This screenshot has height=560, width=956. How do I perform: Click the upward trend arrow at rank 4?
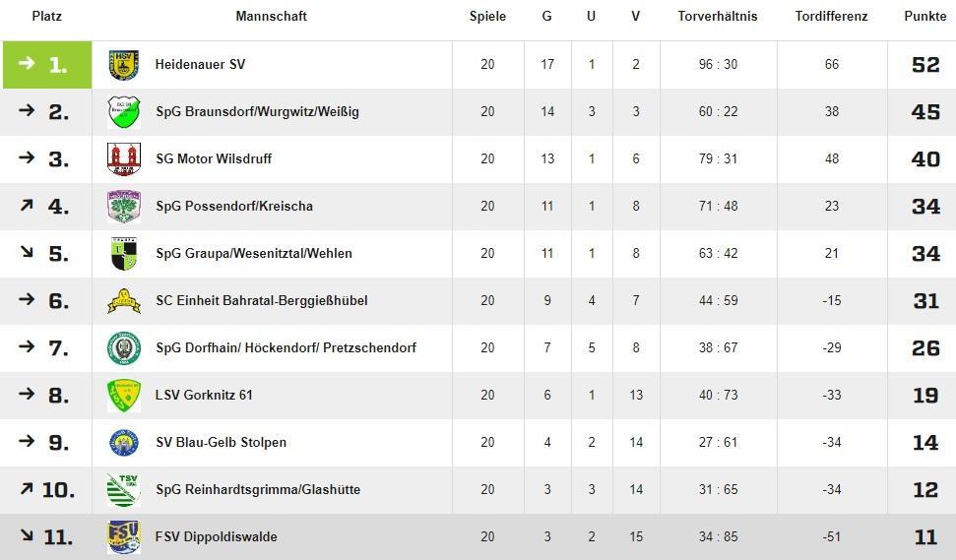coord(27,206)
